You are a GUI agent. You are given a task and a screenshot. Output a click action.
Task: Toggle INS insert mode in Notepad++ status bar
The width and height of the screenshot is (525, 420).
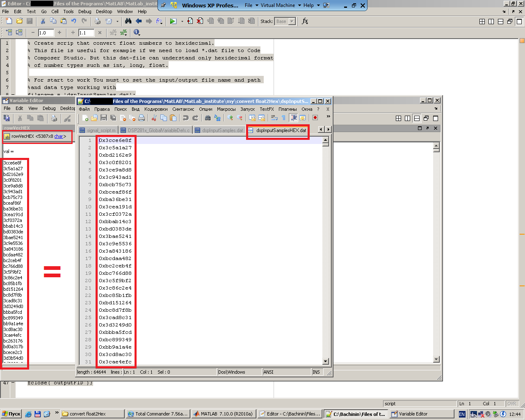coord(316,372)
